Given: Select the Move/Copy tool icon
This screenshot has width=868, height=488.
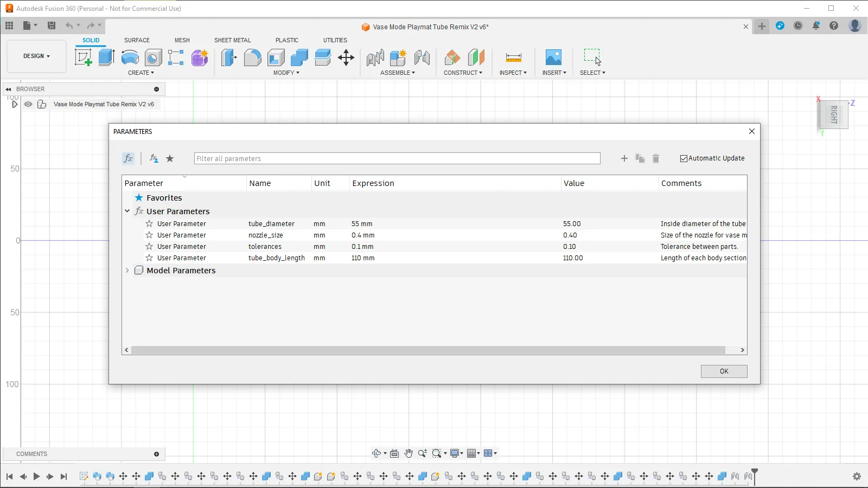Looking at the screenshot, I should pyautogui.click(x=346, y=57).
